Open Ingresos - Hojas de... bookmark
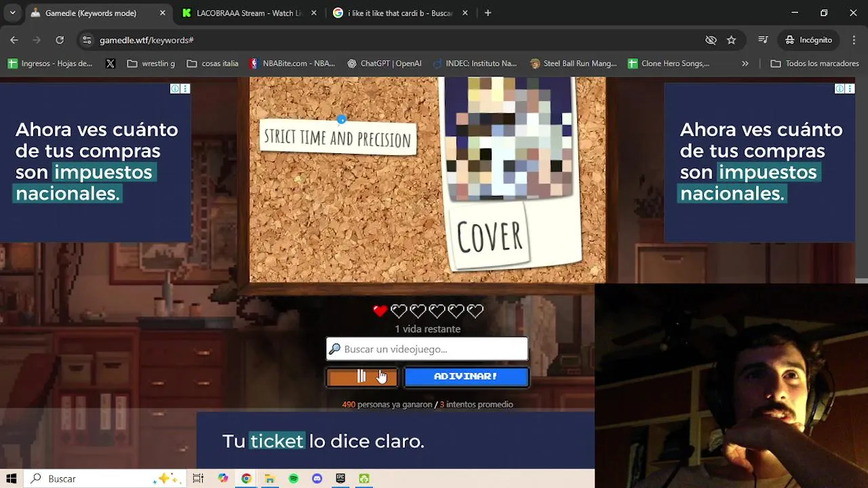Screen dimensions: 868x488 pyautogui.click(x=50, y=64)
